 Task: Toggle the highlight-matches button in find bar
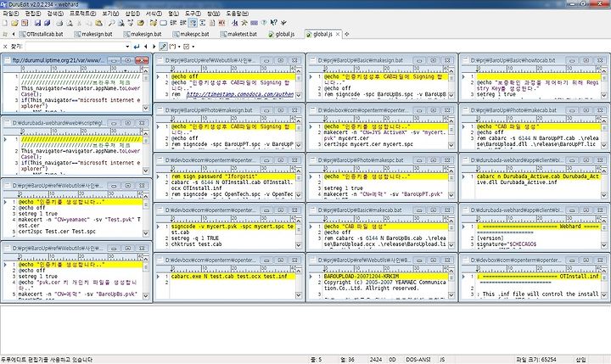pyautogui.click(x=163, y=47)
